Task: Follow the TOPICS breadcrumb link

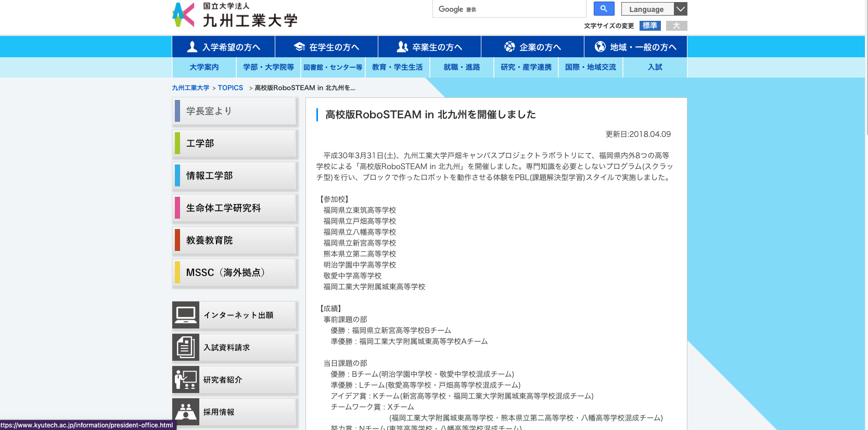Action: pos(230,88)
